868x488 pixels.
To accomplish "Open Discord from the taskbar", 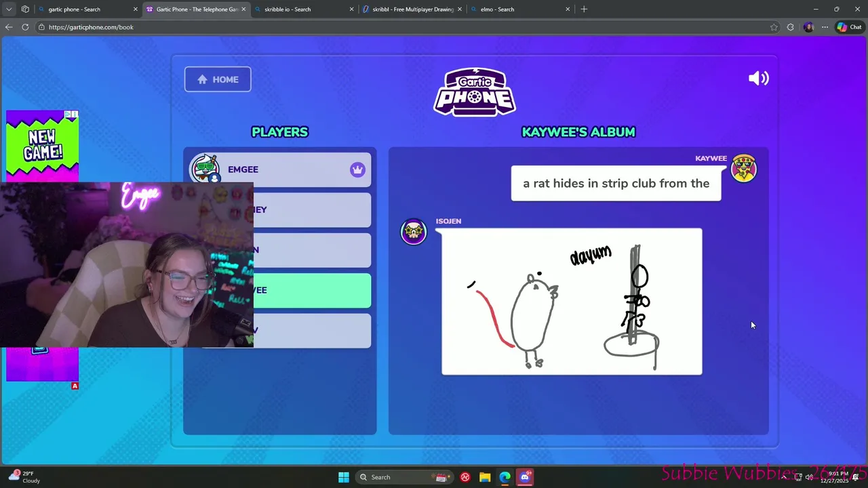I will point(524,477).
